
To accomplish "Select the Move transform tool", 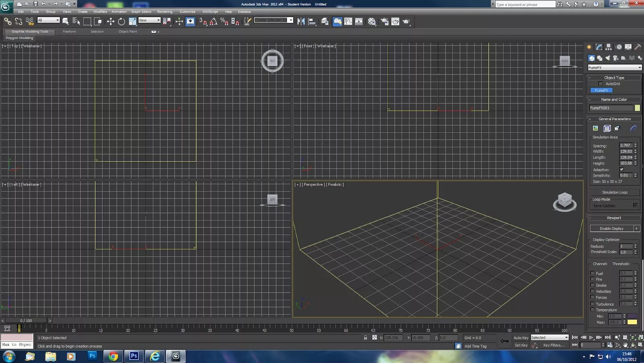I will pyautogui.click(x=111, y=22).
